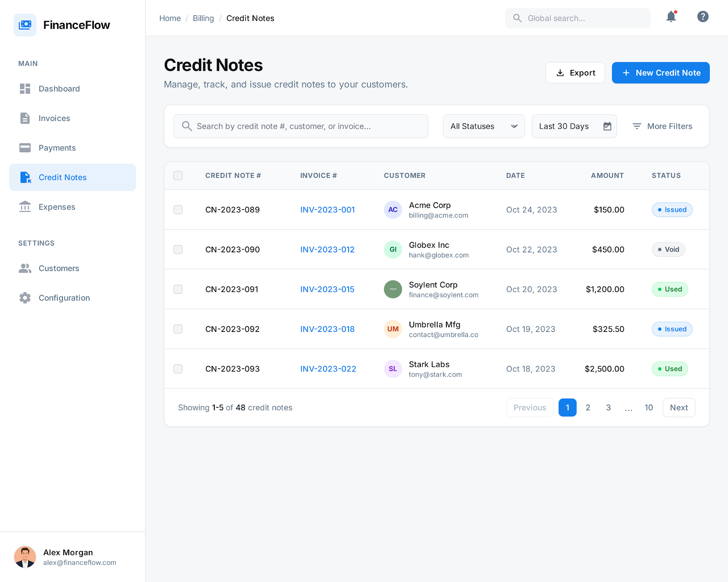Navigate to Invoices in the sidebar
This screenshot has width=728, height=582.
[x=54, y=118]
